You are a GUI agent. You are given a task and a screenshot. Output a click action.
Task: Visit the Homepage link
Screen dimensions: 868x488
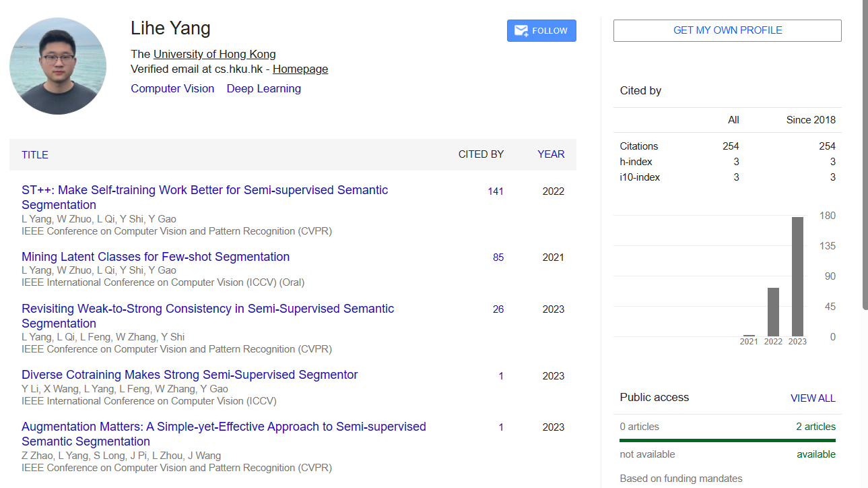300,69
